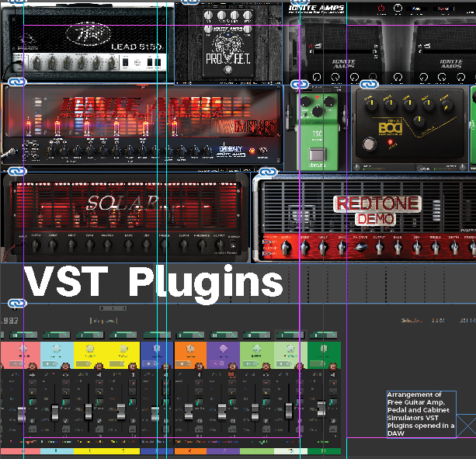Click the pan knob on the orange mixer channel
476x459 pixels.
tap(190, 349)
